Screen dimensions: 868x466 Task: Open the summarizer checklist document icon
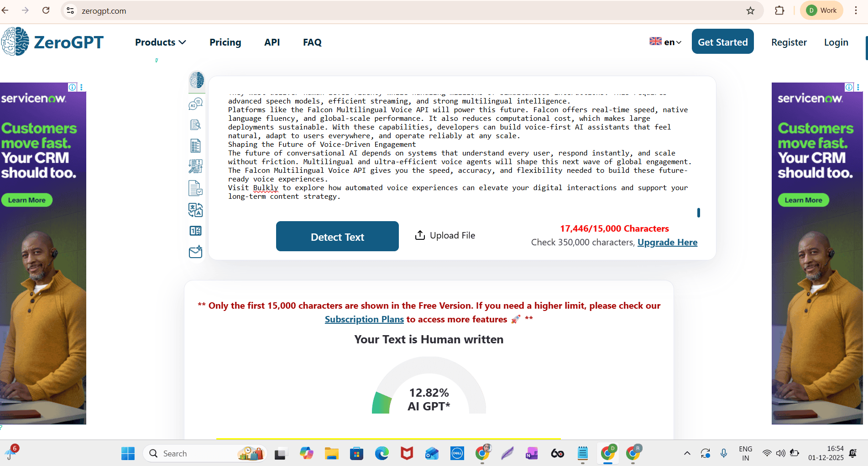pyautogui.click(x=195, y=146)
